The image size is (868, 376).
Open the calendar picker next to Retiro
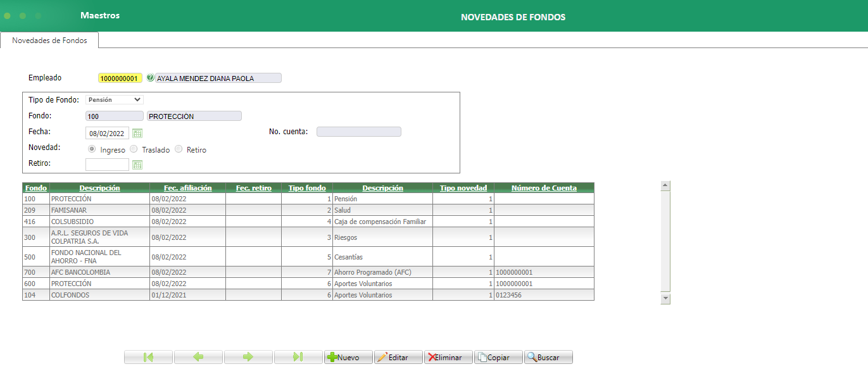pyautogui.click(x=137, y=165)
